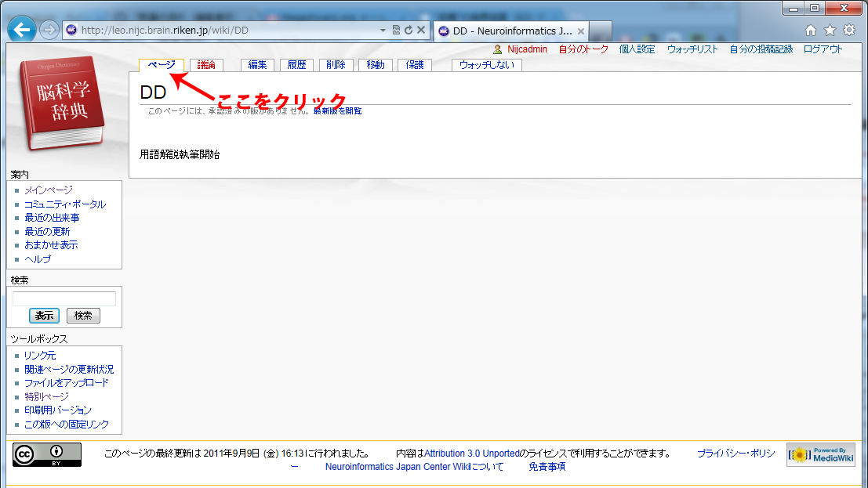Expand the address bar dropdown arrow
The width and height of the screenshot is (868, 488).
point(383,31)
